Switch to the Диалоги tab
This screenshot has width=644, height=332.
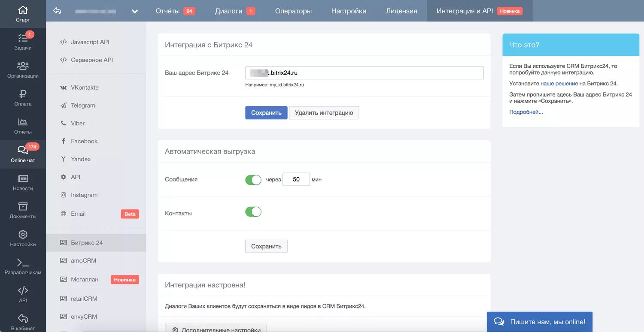[235, 11]
